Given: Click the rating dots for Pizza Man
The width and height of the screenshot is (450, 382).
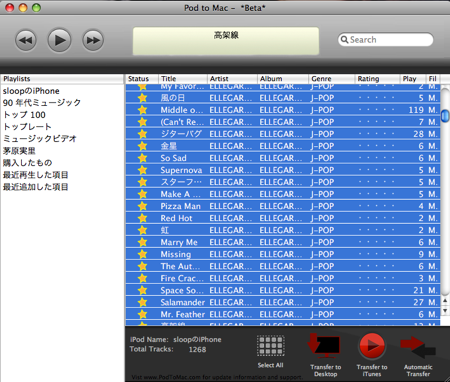Looking at the screenshot, I should [376, 206].
